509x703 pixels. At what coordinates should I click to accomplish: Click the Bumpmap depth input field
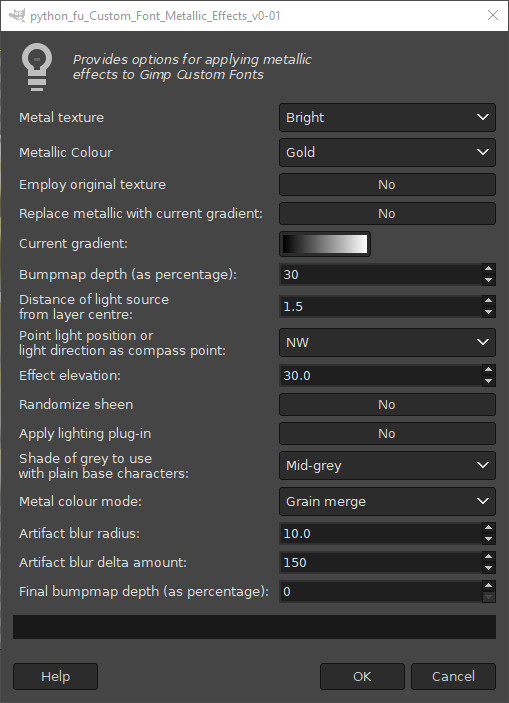click(x=381, y=274)
